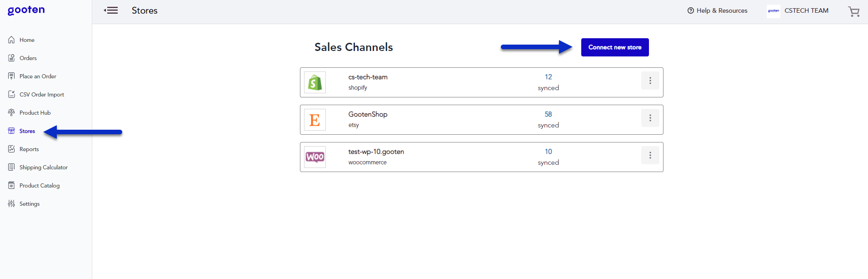Click the shopping cart icon in the header
This screenshot has width=868, height=279.
pyautogui.click(x=854, y=11)
